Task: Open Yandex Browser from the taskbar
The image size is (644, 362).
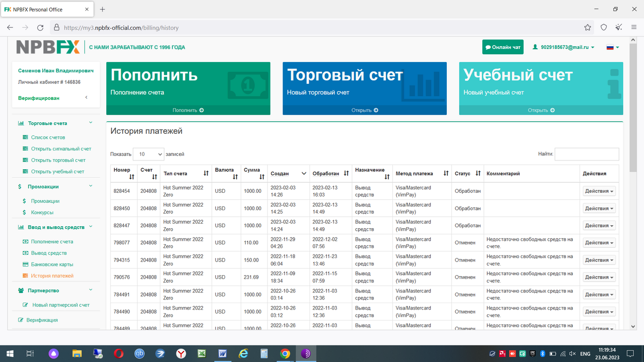Action: 181,354
